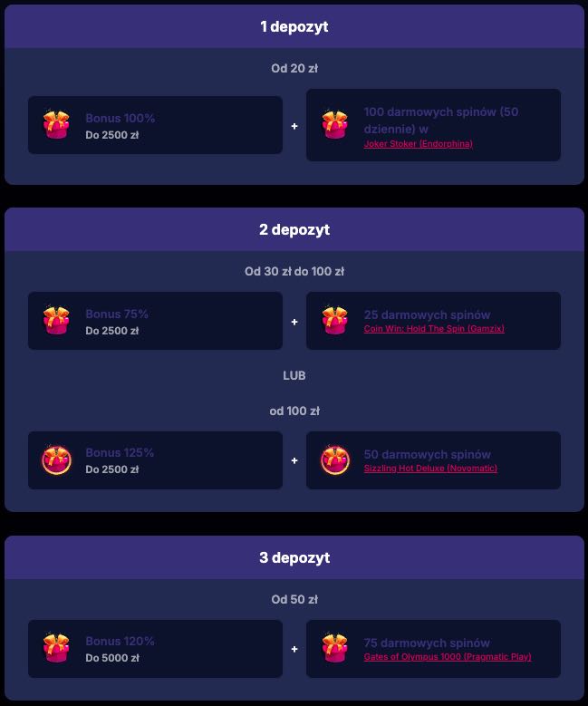The image size is (588, 706).
Task: Click the gift icon beside 100 darmowych spinów
Action: click(334, 125)
